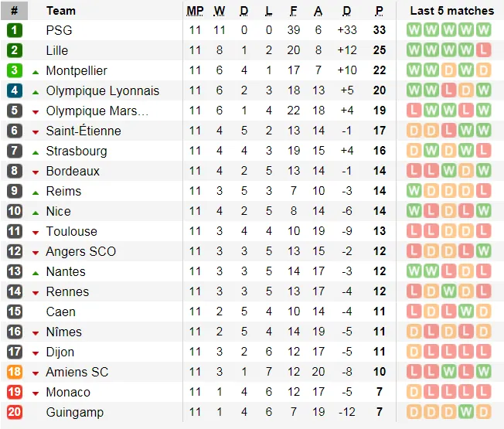Click the green W badge in Guingamp's row
Screen dimensions: 504x429
(x=467, y=412)
